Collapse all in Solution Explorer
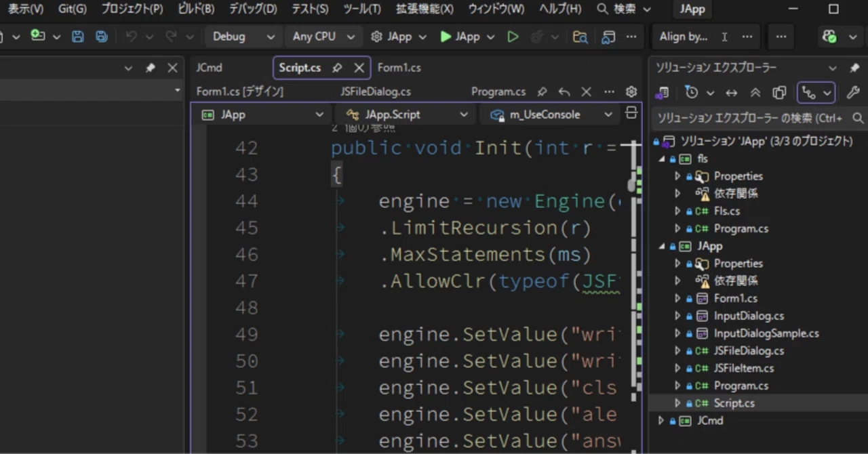 755,93
